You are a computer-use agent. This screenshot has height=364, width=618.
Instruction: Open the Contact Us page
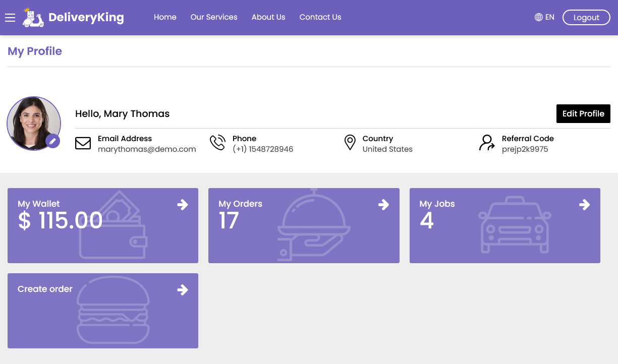click(x=320, y=17)
